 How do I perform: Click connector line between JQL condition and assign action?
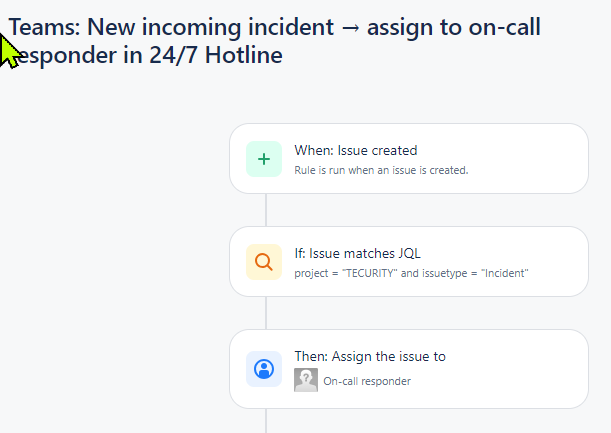(x=266, y=312)
